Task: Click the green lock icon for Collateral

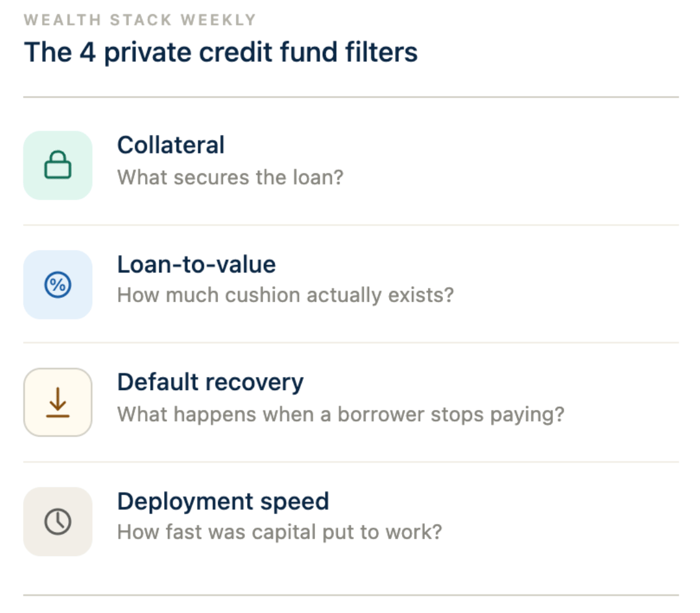Action: [58, 165]
